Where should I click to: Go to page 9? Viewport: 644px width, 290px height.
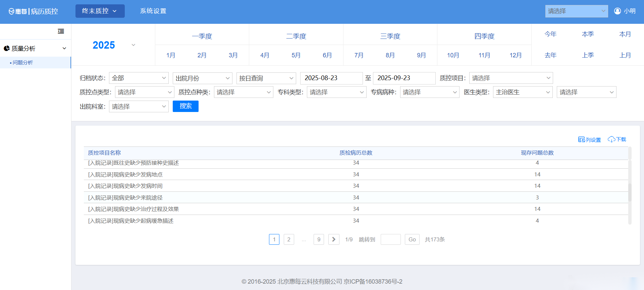point(319,239)
